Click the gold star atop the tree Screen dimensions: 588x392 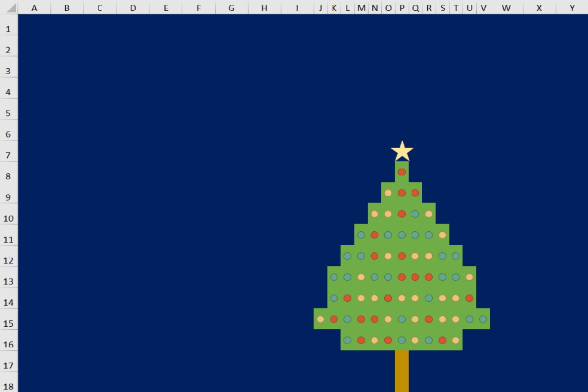pyautogui.click(x=402, y=150)
